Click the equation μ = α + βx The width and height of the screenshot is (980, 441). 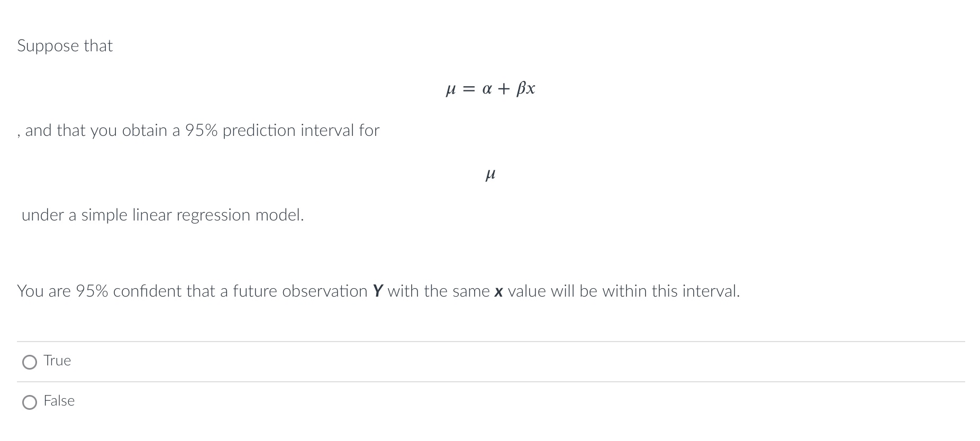490,89
